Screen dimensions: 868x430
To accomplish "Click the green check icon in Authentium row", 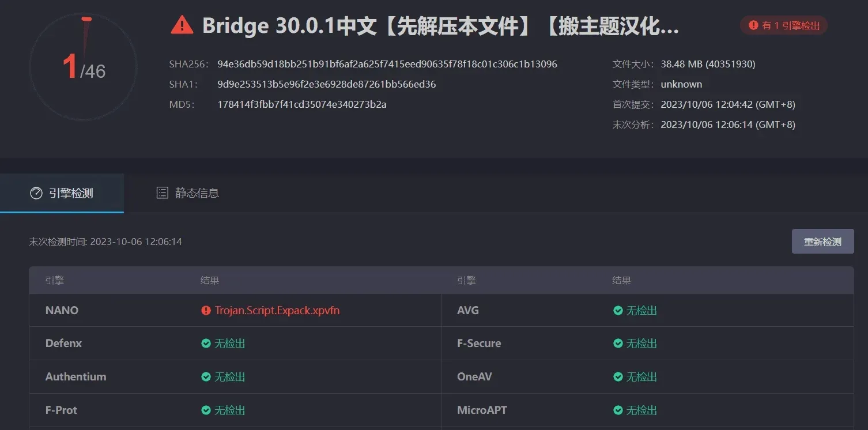I will click(x=206, y=377).
